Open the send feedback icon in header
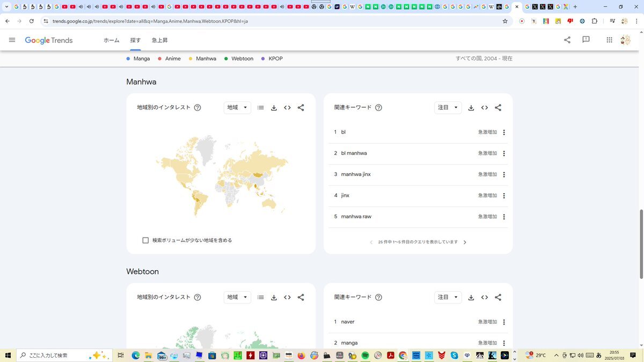The image size is (644, 362). tap(586, 40)
